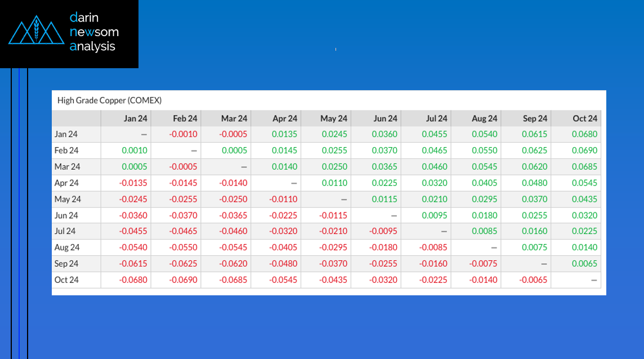The width and height of the screenshot is (644, 359).
Task: Click the May 24 column header
Action: [334, 118]
